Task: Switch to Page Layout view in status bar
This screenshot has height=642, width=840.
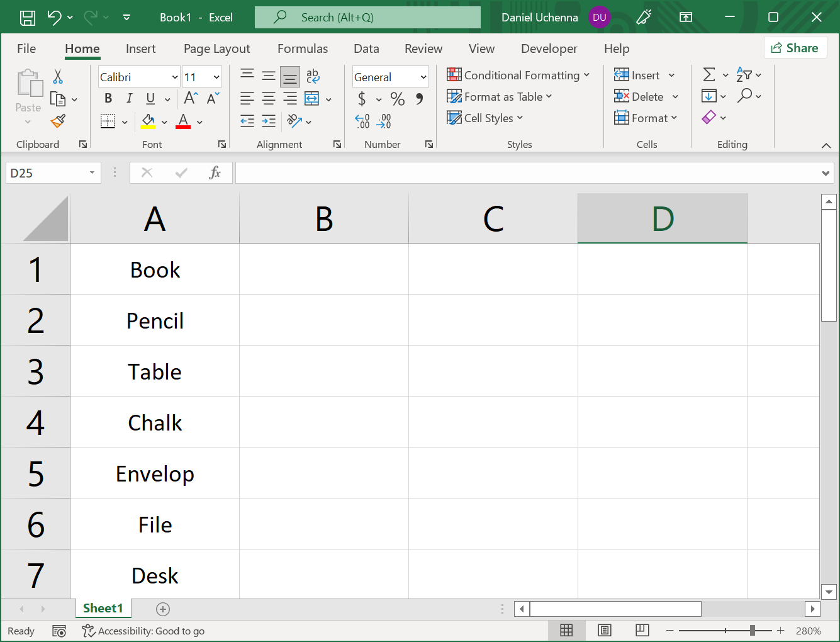Action: [x=605, y=631]
